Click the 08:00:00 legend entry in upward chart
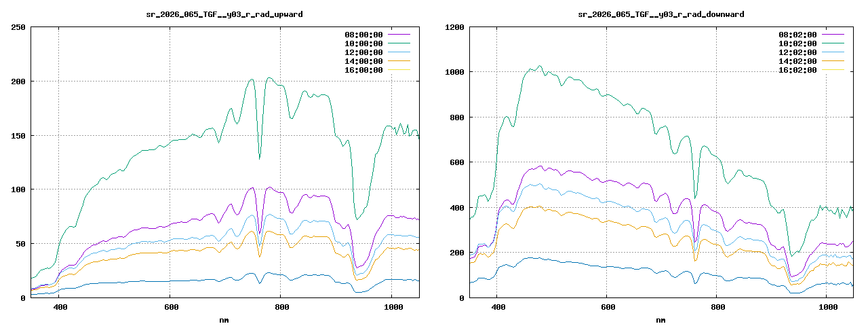Screen dimensions: 868x326 [x=363, y=35]
